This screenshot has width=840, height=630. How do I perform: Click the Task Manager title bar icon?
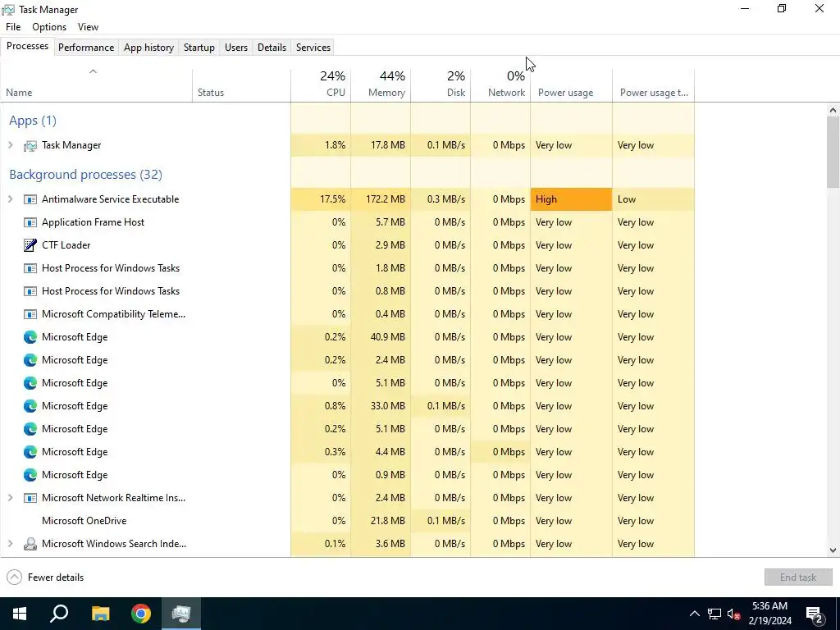pos(8,10)
